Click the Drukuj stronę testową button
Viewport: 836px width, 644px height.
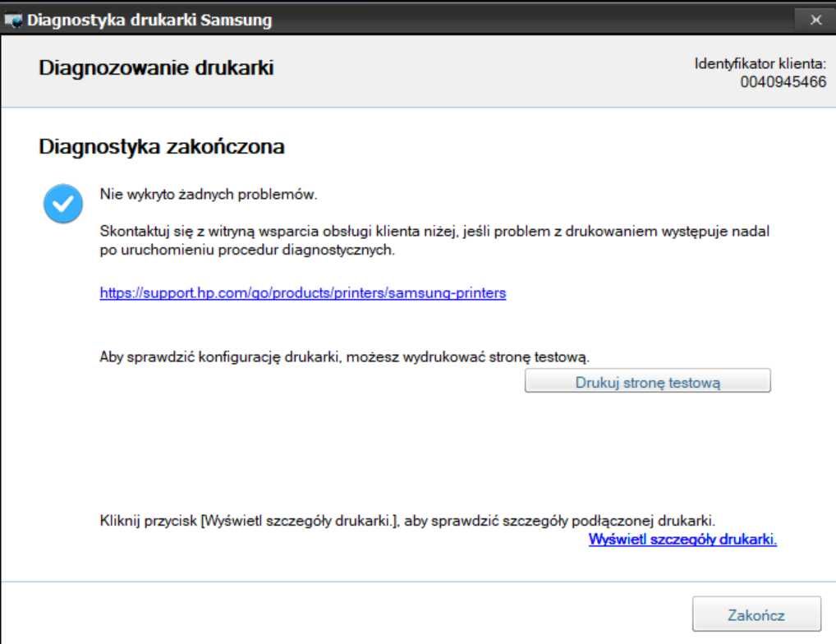point(647,380)
